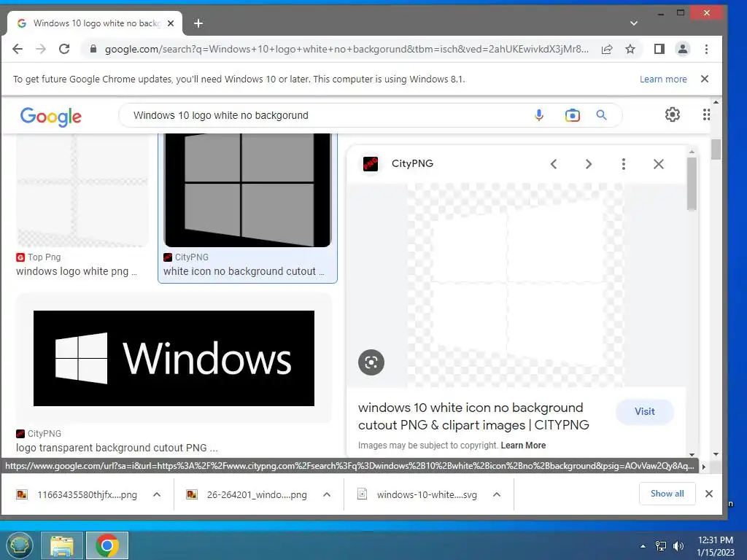The image size is (747, 560).
Task: Go to the Google home logo
Action: [x=51, y=117]
